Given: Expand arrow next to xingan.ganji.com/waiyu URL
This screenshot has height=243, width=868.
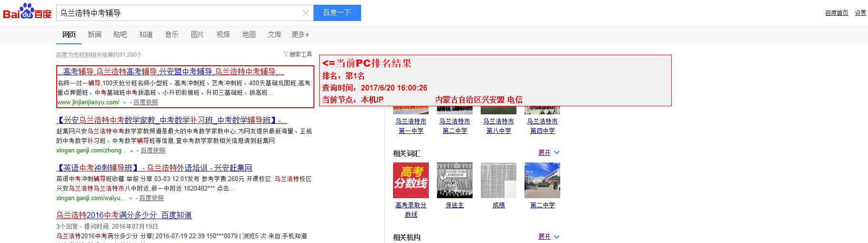Looking at the screenshot, I should pyautogui.click(x=131, y=198).
